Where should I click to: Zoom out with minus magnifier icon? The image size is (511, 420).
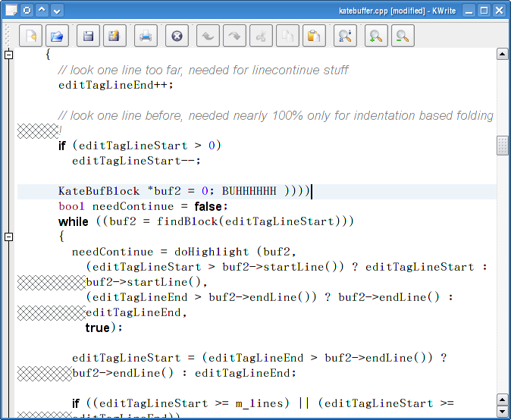[x=403, y=36]
